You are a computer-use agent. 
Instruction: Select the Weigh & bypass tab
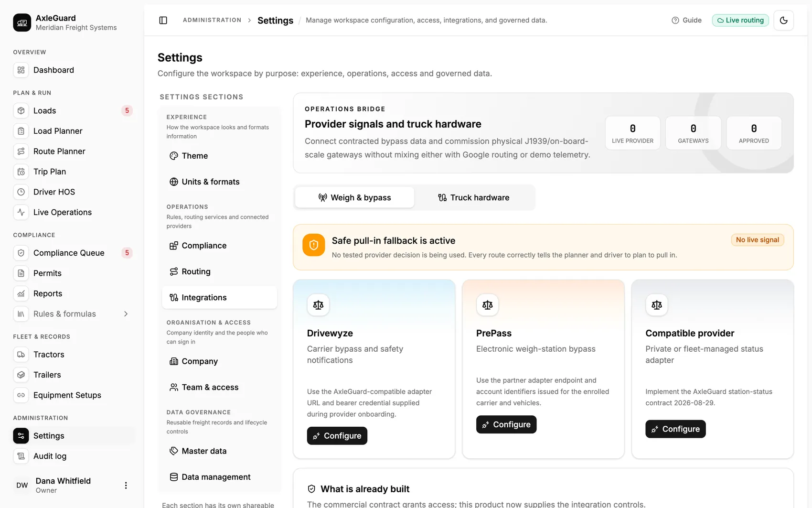[354, 197]
